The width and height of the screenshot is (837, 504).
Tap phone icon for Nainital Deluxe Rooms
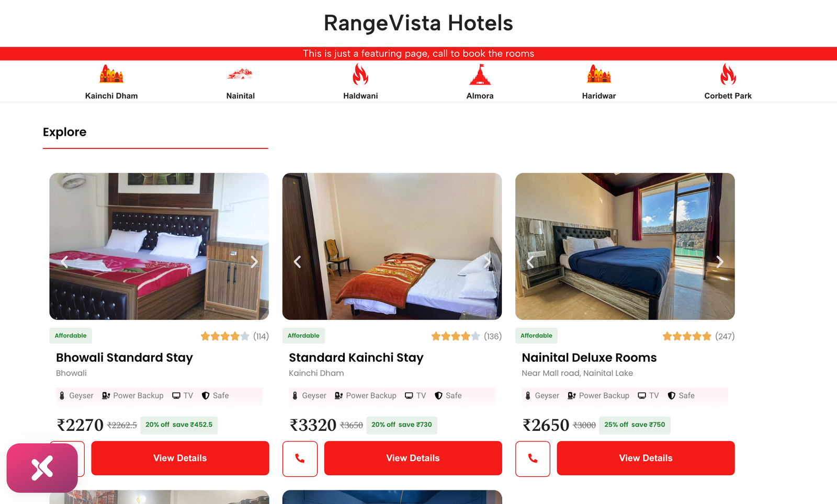533,459
